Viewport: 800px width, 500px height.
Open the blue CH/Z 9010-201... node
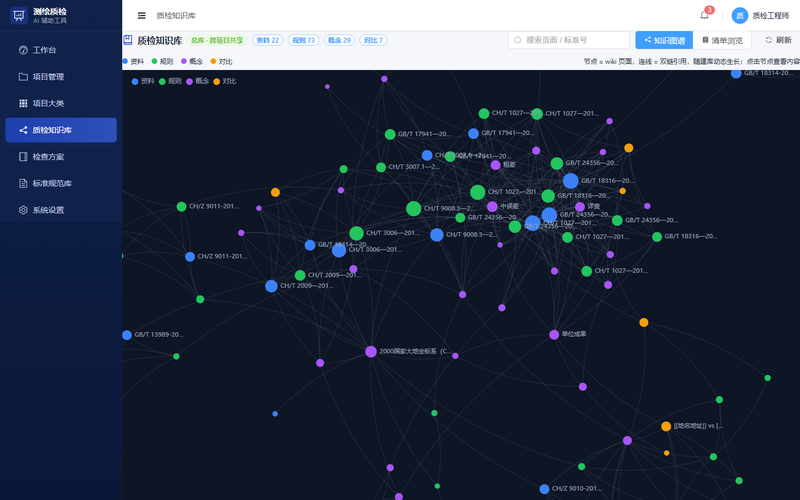[x=544, y=489]
